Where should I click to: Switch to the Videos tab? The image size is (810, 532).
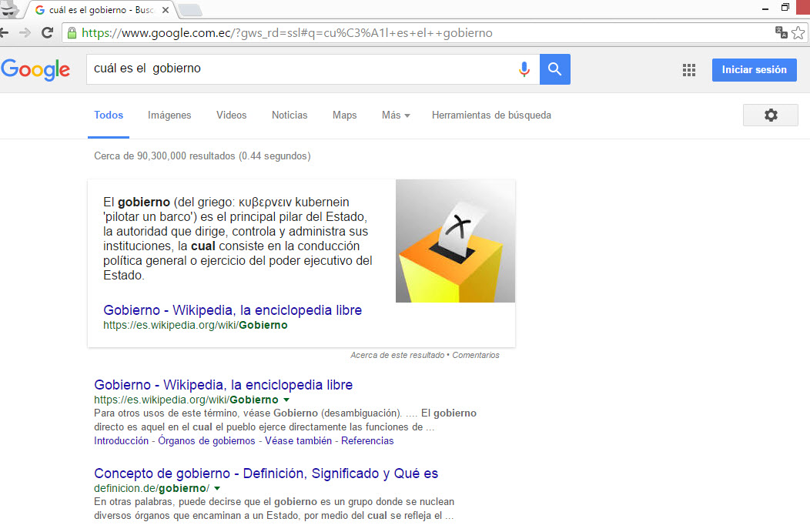tap(232, 115)
